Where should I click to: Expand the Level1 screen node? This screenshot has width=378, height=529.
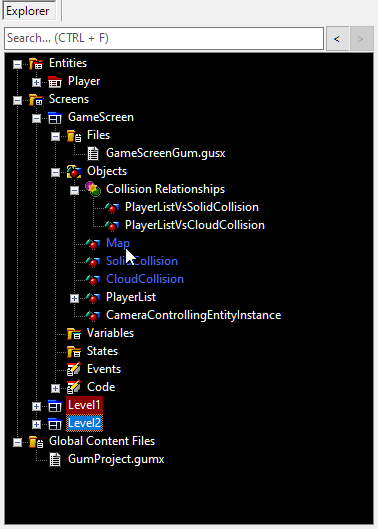point(36,406)
